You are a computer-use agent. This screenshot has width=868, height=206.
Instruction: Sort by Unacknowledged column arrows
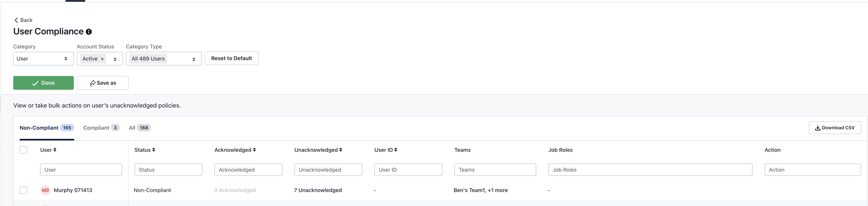click(x=340, y=150)
